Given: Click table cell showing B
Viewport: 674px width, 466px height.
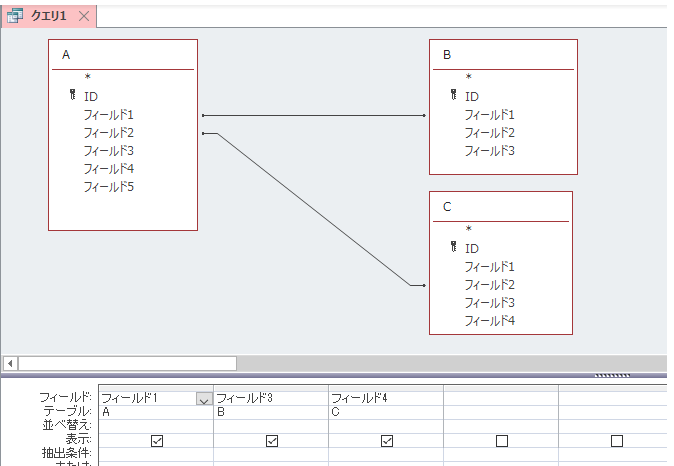Looking at the screenshot, I should (x=271, y=412).
